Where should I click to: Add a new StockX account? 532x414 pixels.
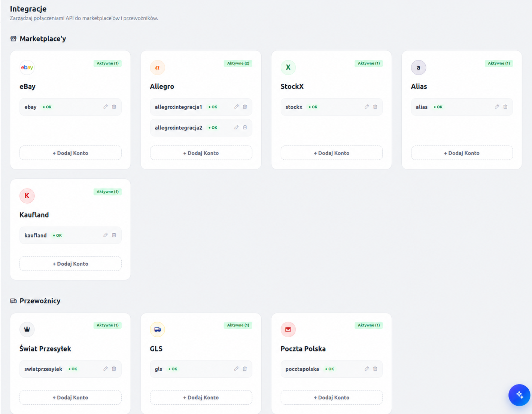(x=331, y=153)
